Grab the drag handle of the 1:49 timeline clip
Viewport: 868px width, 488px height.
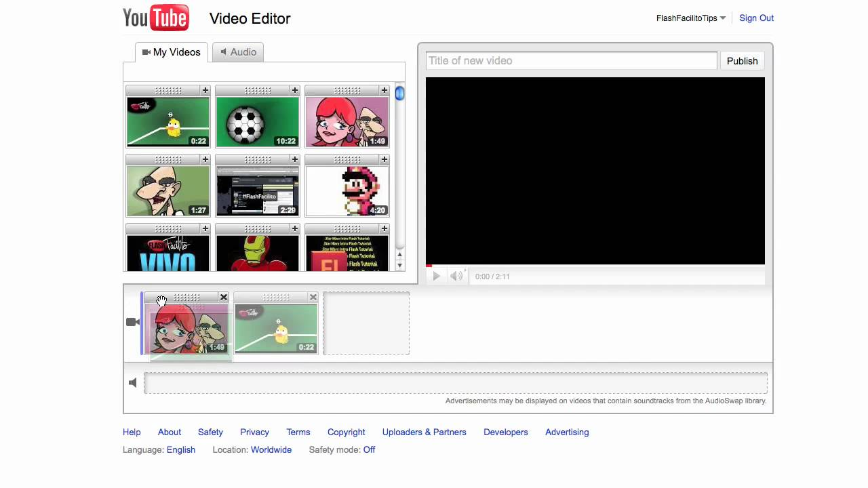coord(186,297)
